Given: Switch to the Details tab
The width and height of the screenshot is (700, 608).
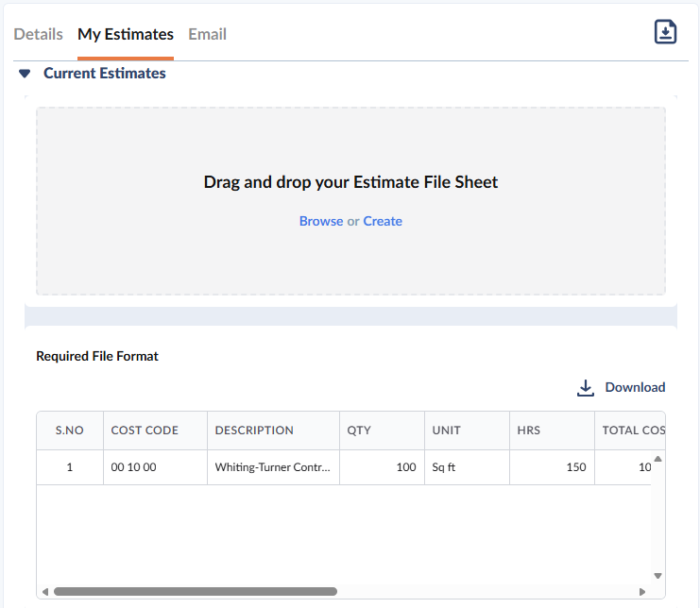Looking at the screenshot, I should [x=38, y=34].
